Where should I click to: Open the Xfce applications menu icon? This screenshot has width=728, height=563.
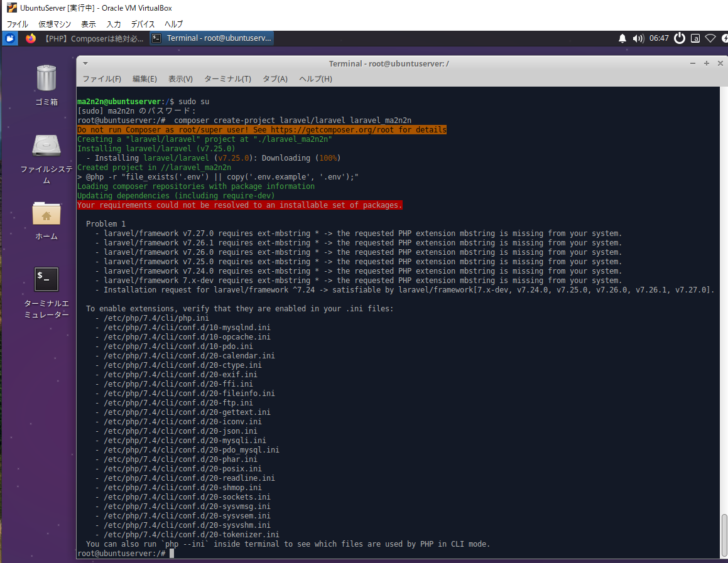pyautogui.click(x=10, y=38)
